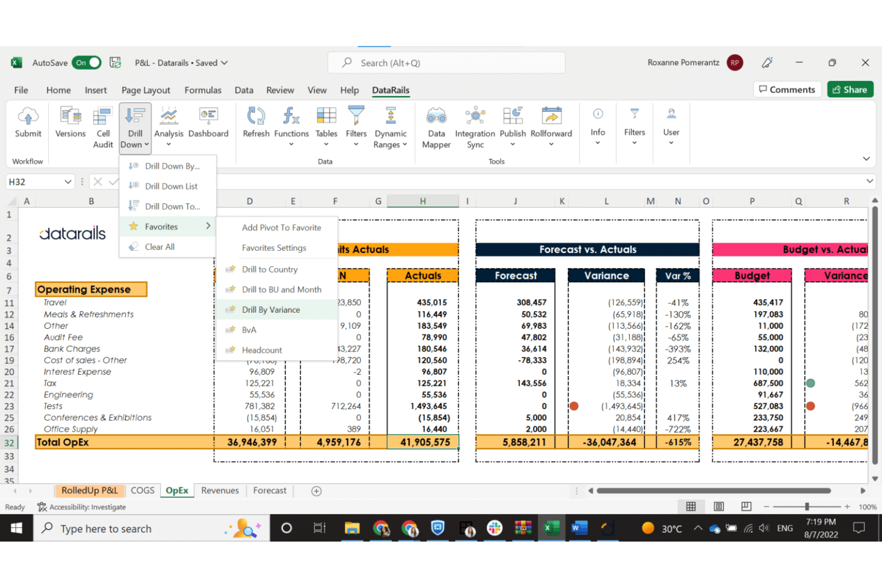Toggle AutoSave off

[x=86, y=63]
